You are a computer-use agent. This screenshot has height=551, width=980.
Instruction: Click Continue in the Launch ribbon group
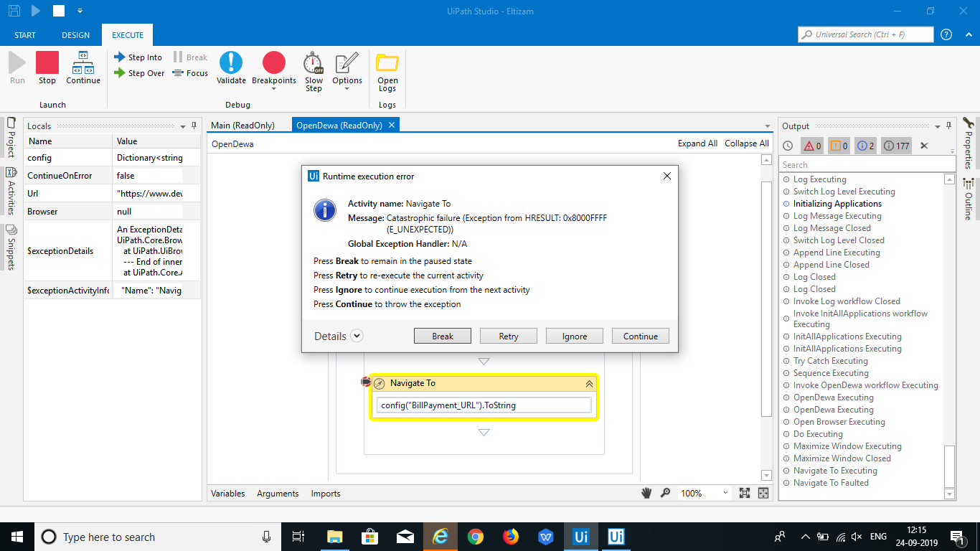83,68
